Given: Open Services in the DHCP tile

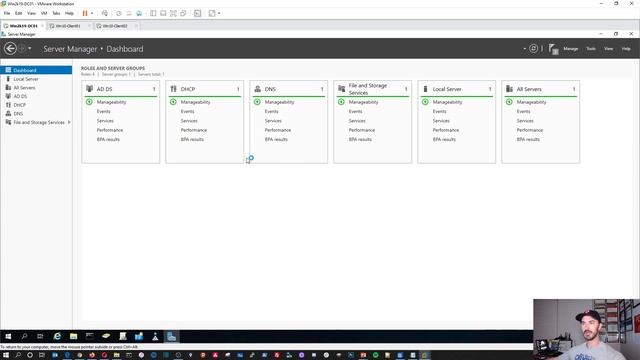Looking at the screenshot, I should 189,121.
